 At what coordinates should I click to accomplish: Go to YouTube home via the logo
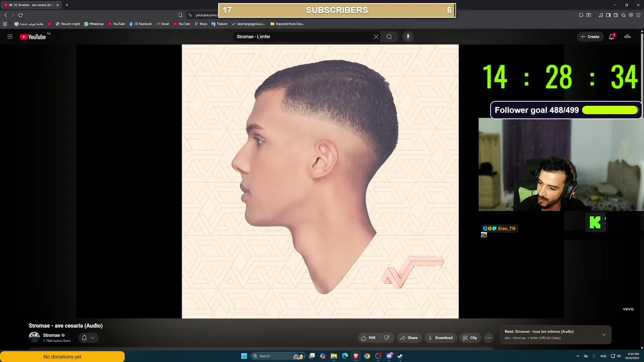pos(33,37)
